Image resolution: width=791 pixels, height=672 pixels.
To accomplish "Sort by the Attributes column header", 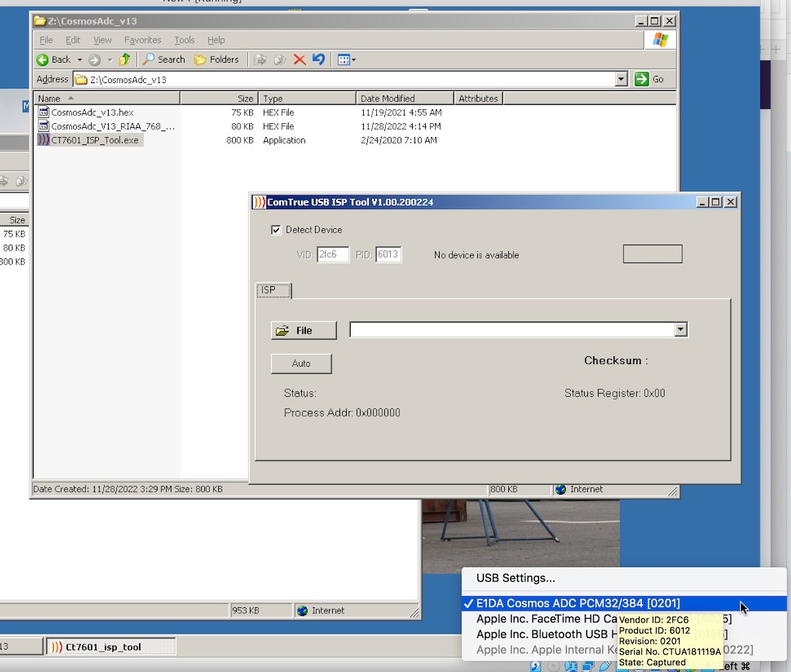I will [x=479, y=98].
